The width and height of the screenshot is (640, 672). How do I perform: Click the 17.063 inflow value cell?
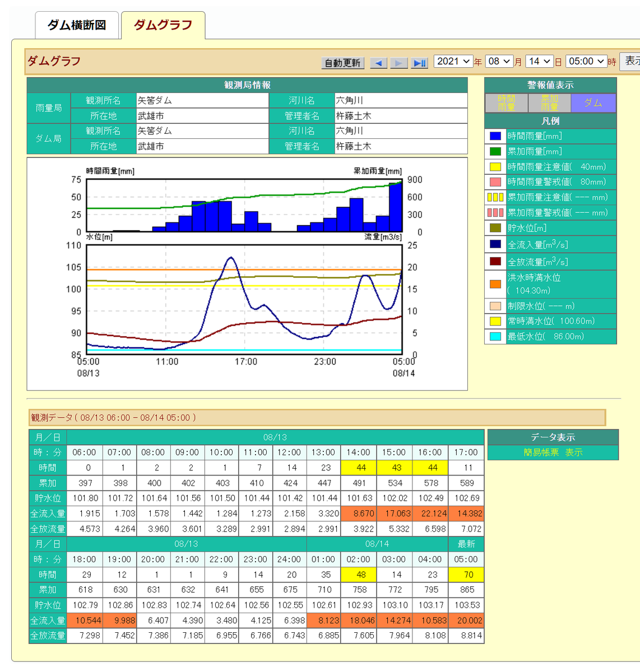(x=394, y=514)
